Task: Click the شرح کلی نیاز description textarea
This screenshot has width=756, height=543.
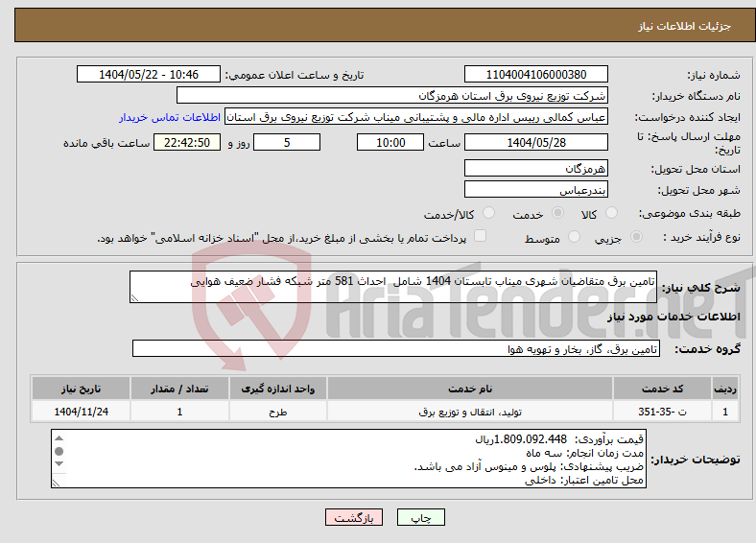Action: point(393,287)
